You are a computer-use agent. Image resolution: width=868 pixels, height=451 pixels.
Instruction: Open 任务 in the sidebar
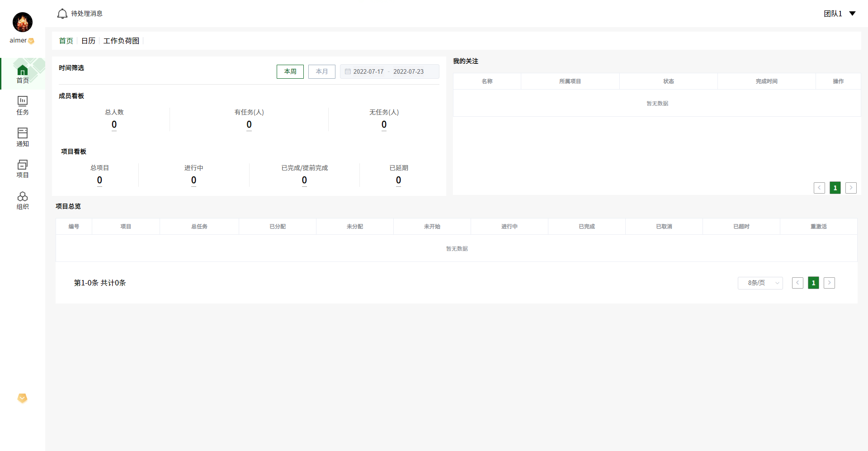click(23, 105)
